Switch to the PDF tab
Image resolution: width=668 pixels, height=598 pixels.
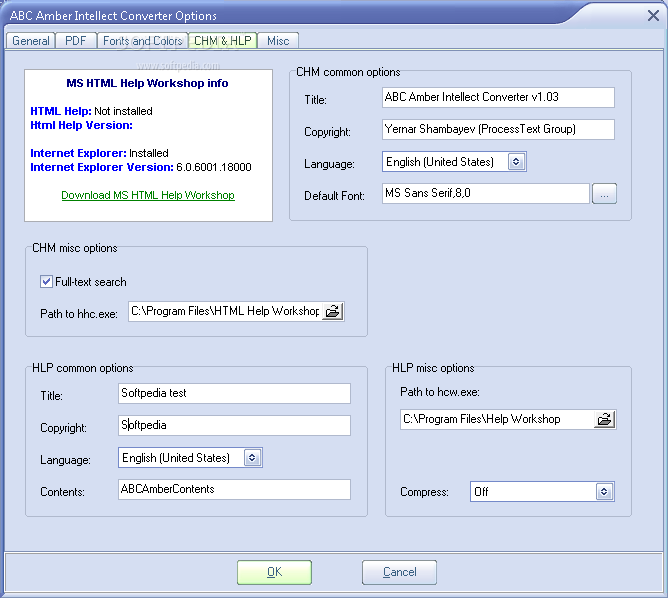[76, 41]
